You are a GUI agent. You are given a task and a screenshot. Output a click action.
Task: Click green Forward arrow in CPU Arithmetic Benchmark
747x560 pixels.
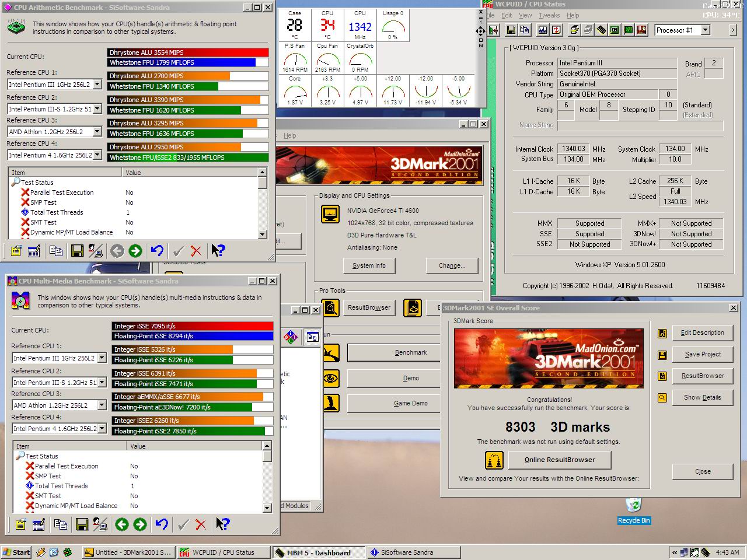pos(135,251)
